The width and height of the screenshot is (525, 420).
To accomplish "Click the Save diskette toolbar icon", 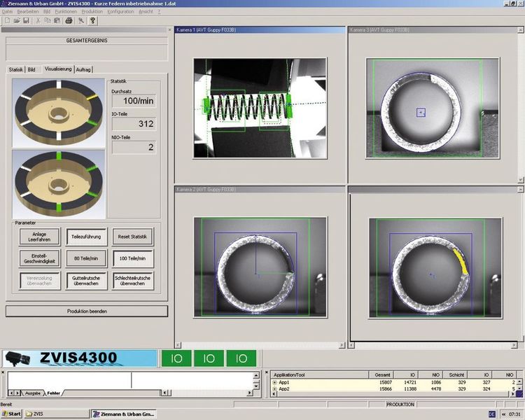I will pos(25,20).
